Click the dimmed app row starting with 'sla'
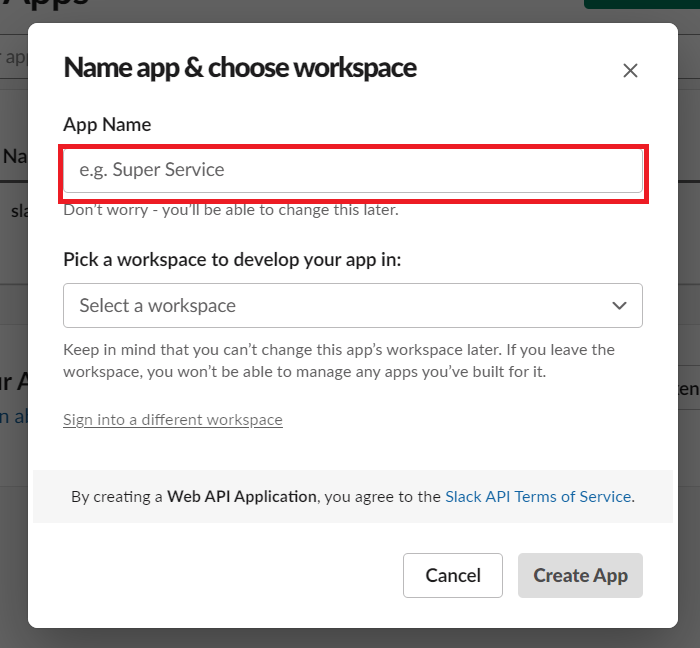Screen dimensions: 700x648 pyautogui.click(x=18, y=211)
